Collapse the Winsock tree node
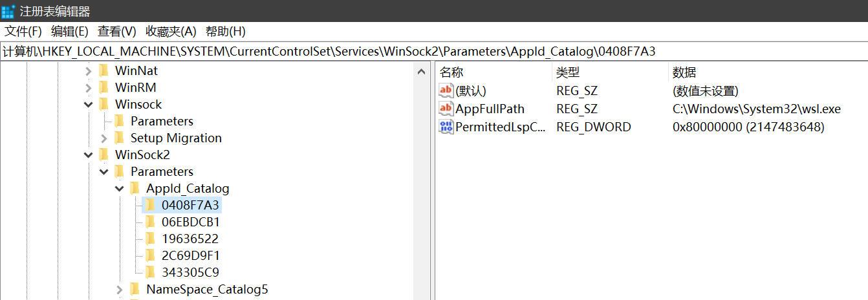 coord(89,104)
